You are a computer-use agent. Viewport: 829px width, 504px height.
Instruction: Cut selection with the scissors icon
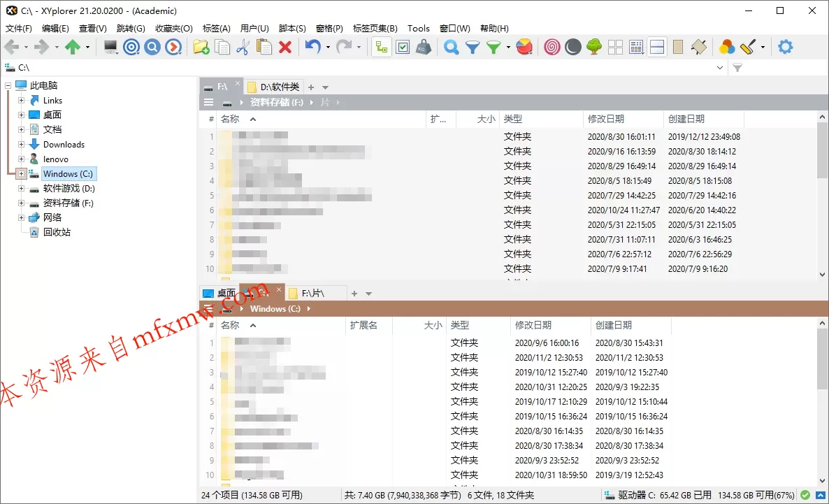243,47
